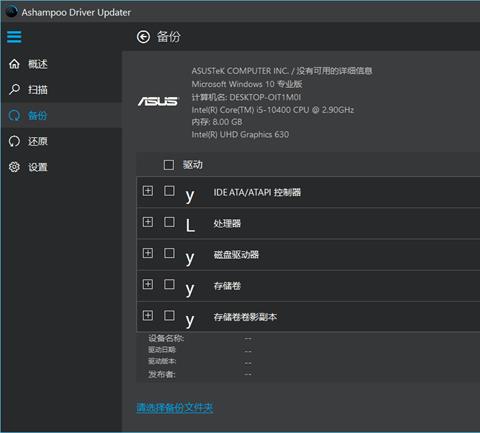Expand the IDE ATA/ATAPI 控制器 category

click(148, 191)
